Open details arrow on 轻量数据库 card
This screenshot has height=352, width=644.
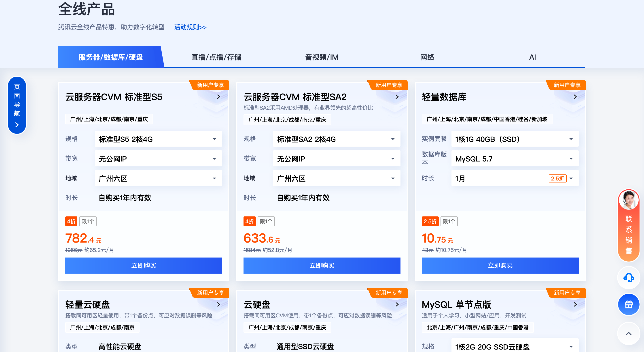(575, 97)
